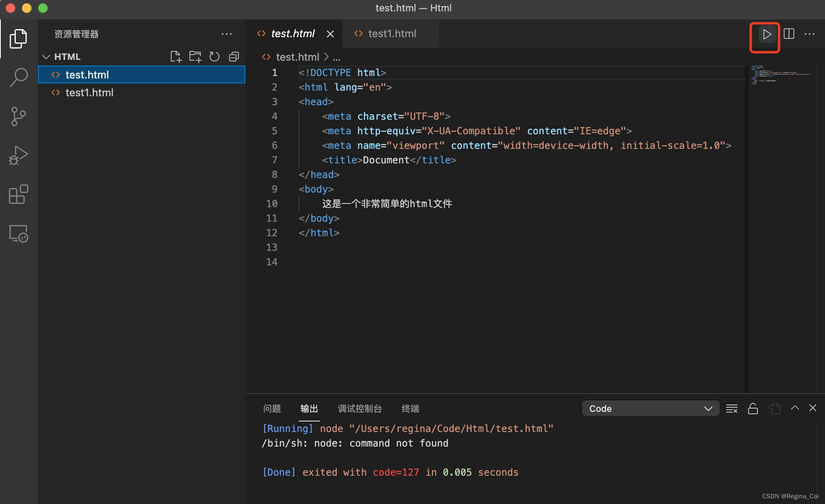825x504 pixels.
Task: Click the 'command not found' output line
Action: pyautogui.click(x=355, y=443)
